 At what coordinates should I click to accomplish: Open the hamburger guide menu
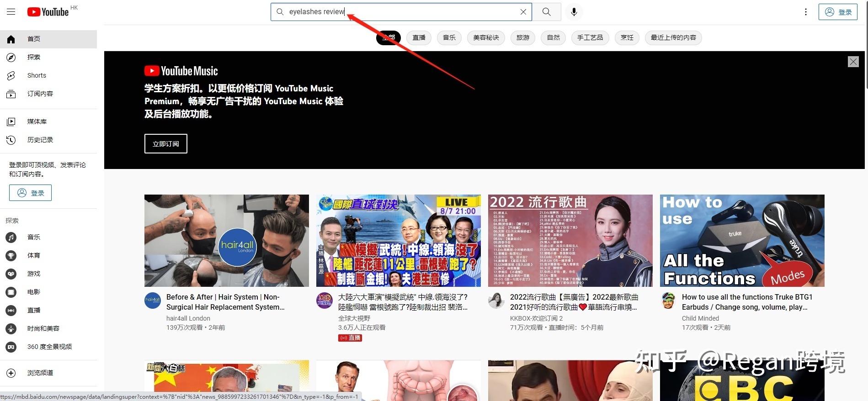pos(11,12)
